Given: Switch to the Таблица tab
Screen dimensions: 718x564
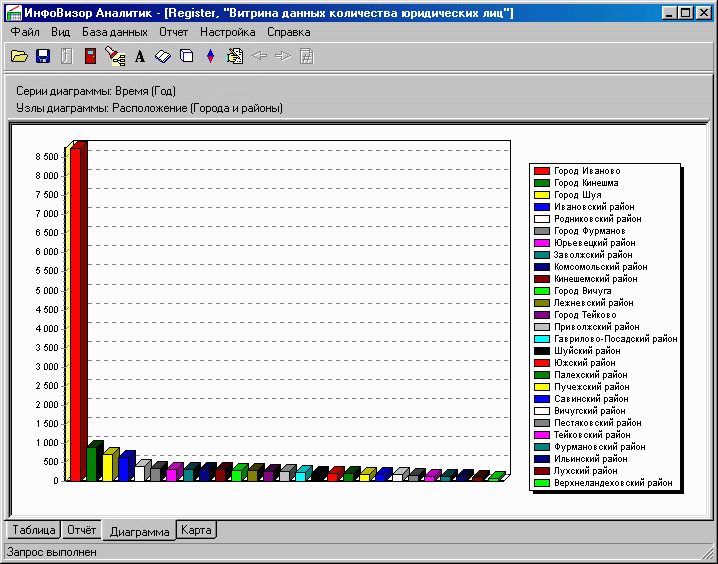Looking at the screenshot, I should (33, 530).
